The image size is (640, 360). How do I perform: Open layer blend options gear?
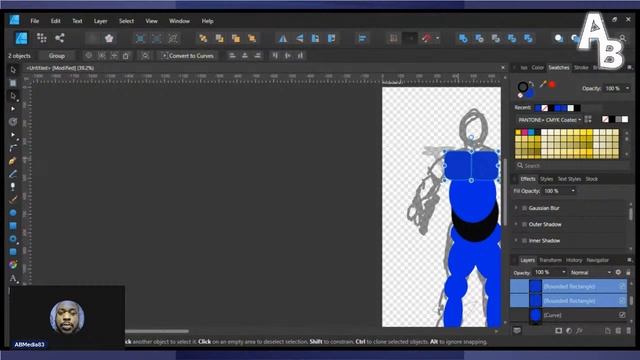click(x=618, y=272)
